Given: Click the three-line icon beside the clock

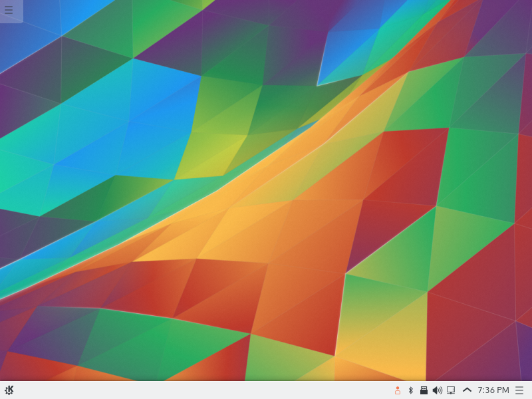Looking at the screenshot, I should (519, 390).
